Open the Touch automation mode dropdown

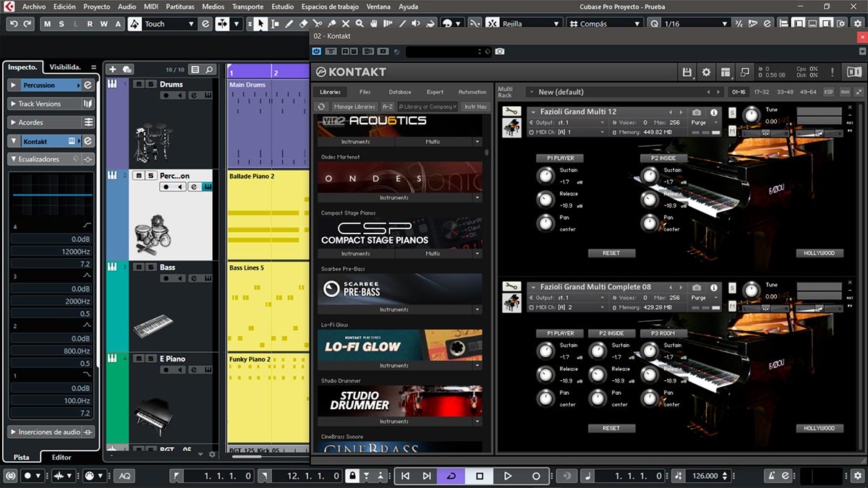click(x=191, y=24)
